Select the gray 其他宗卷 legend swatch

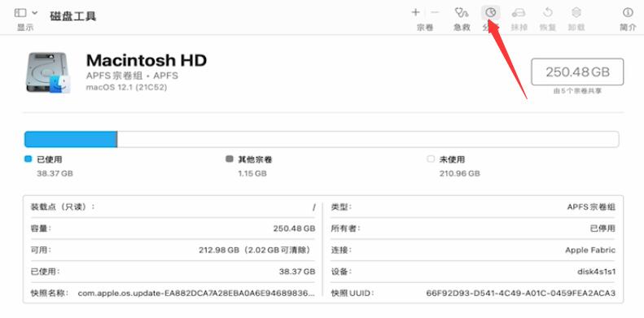pyautogui.click(x=229, y=159)
